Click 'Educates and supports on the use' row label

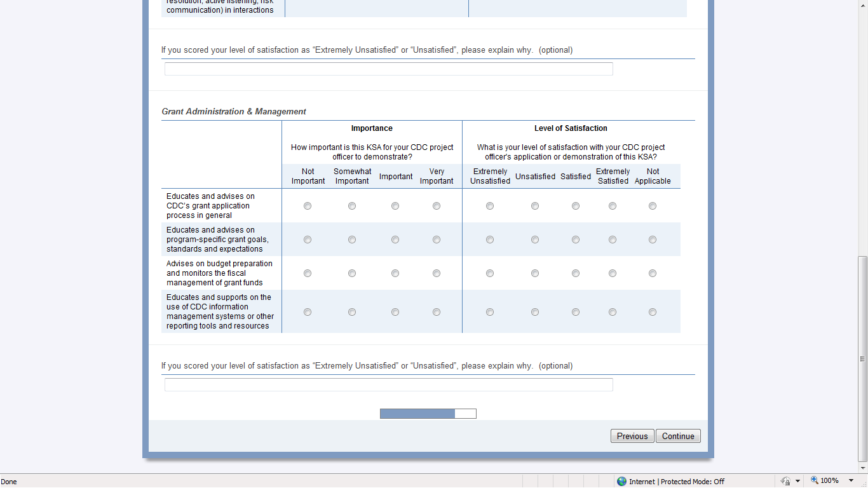coord(220,311)
